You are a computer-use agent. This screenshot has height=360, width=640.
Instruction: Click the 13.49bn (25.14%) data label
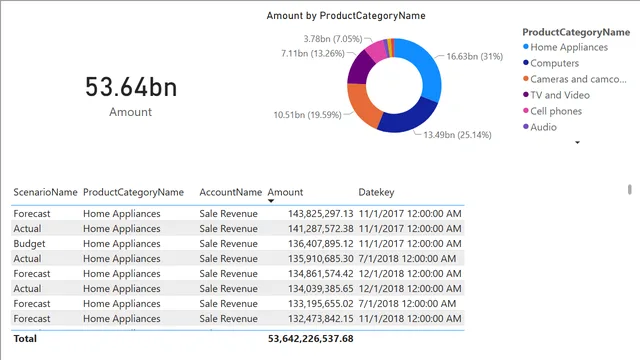pos(457,135)
